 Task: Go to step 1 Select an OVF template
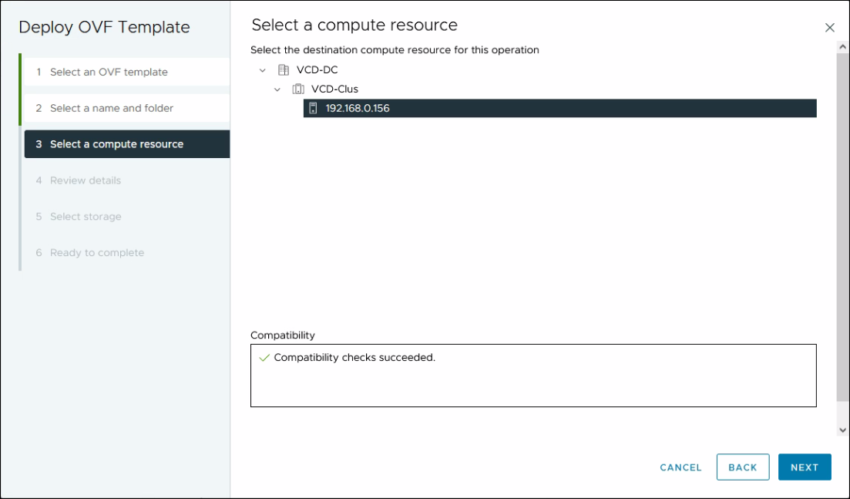(x=108, y=72)
